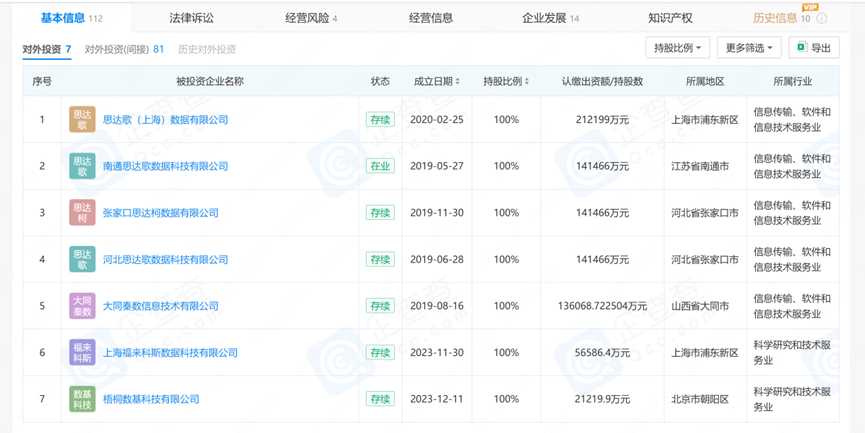Viewport: 865px width, 433px height.
Task: Open the 经营风险 tab
Action: coord(310,18)
